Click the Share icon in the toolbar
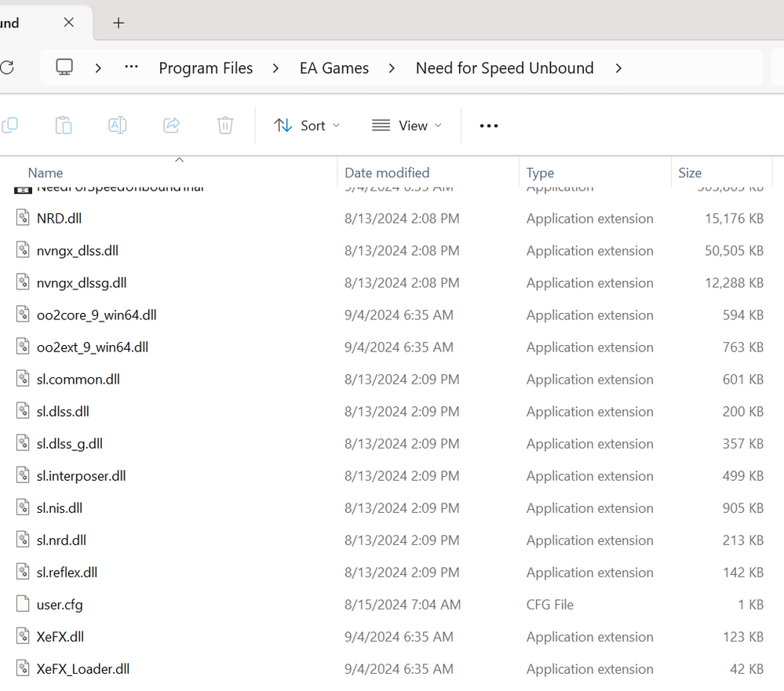Viewport: 784px width, 691px height. [x=172, y=125]
